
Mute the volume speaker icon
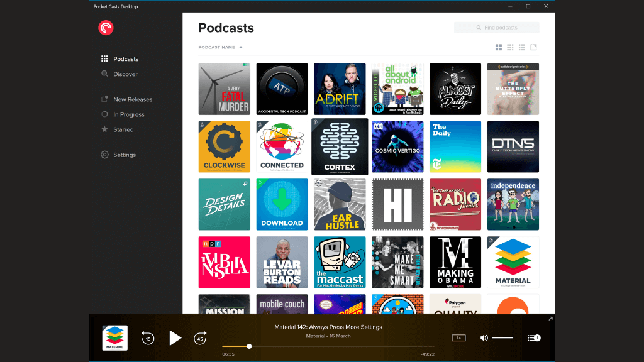coord(484,337)
